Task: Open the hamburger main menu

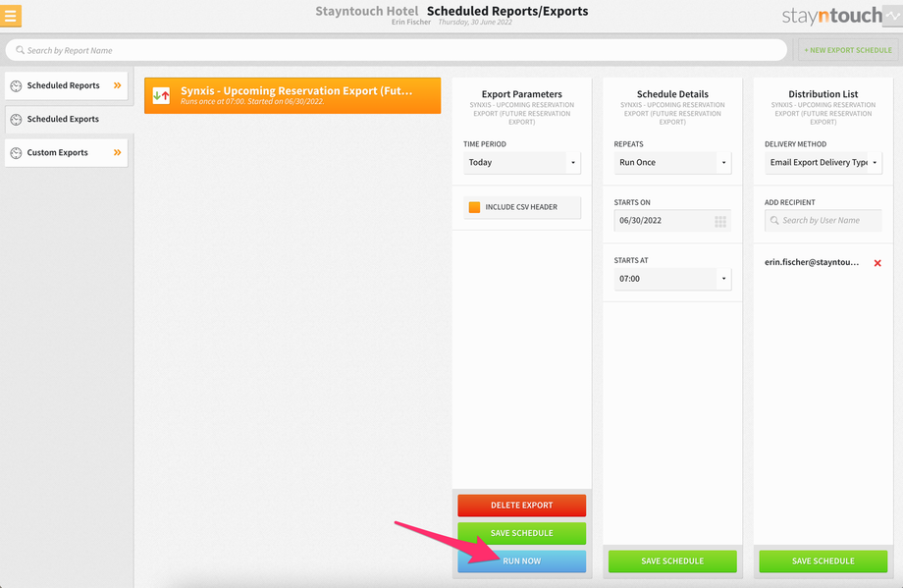Action: 11,16
